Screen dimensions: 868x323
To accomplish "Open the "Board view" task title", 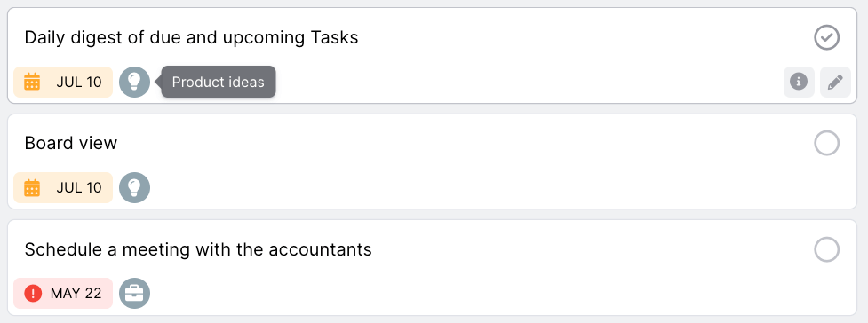I will tap(71, 143).
